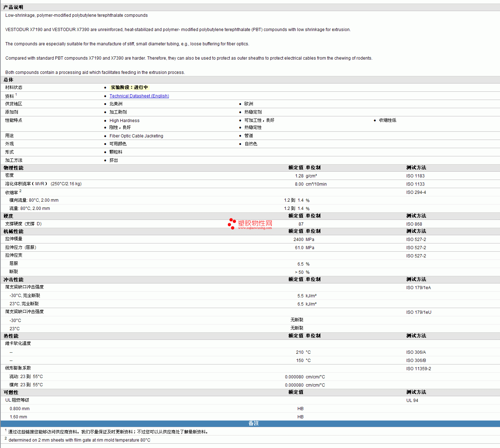Click the 横向流量: 80°C, 2.00 mm row
500x448 pixels.
pyautogui.click(x=250, y=200)
